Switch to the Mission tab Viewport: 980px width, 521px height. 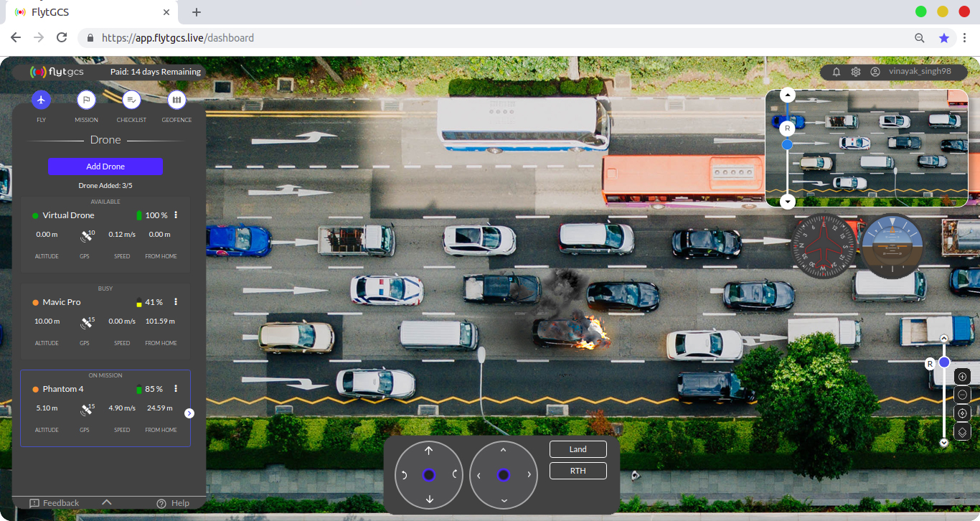click(86, 100)
